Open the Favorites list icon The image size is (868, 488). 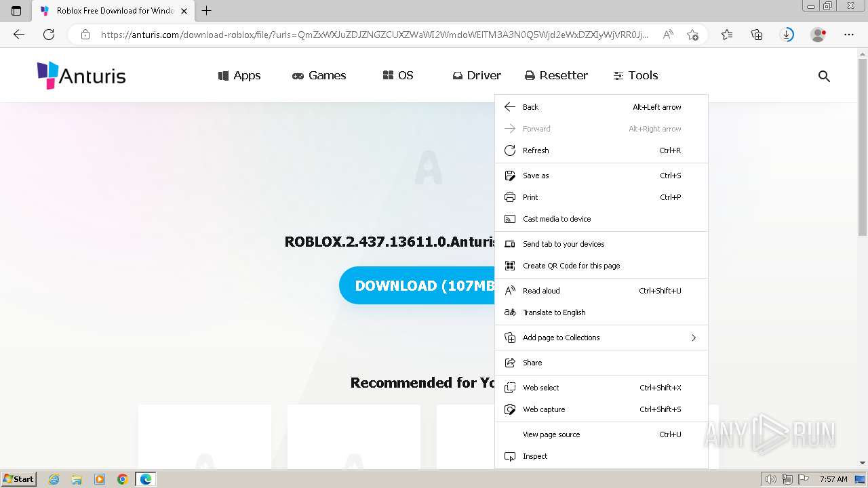pos(727,35)
